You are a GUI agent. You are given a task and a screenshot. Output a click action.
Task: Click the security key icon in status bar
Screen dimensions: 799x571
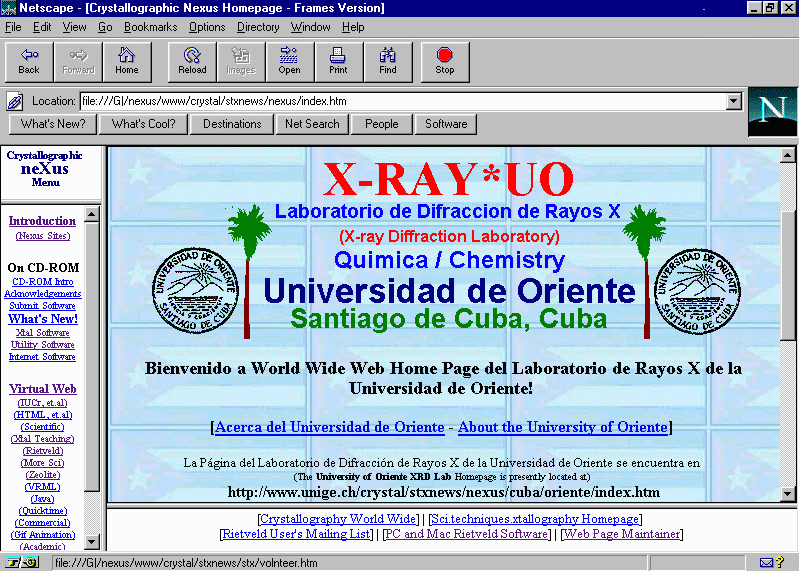[21, 562]
